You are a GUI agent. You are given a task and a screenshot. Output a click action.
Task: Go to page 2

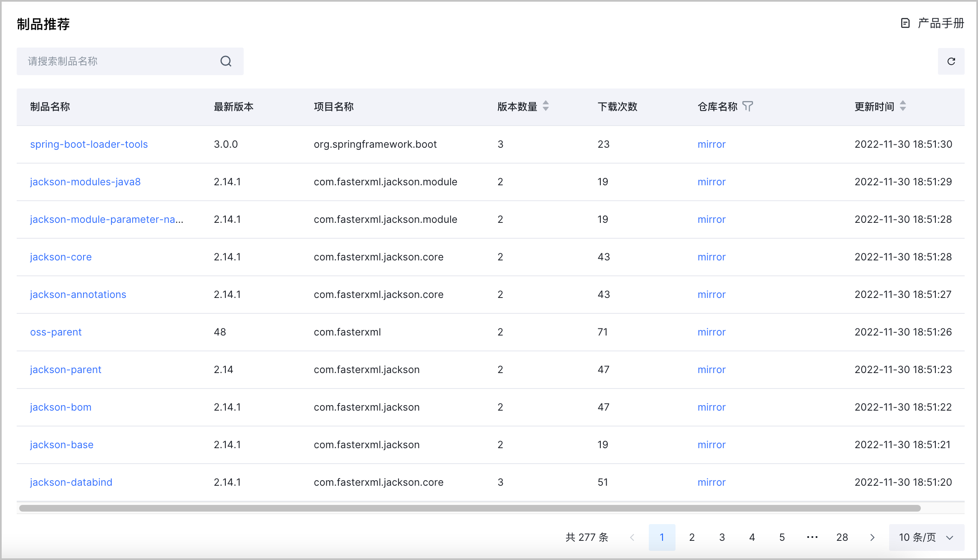tap(692, 537)
